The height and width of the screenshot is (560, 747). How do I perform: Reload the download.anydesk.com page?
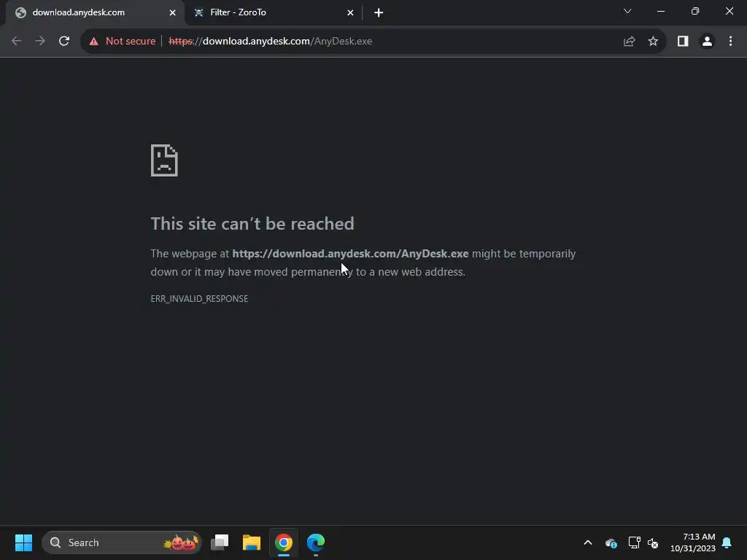tap(64, 41)
